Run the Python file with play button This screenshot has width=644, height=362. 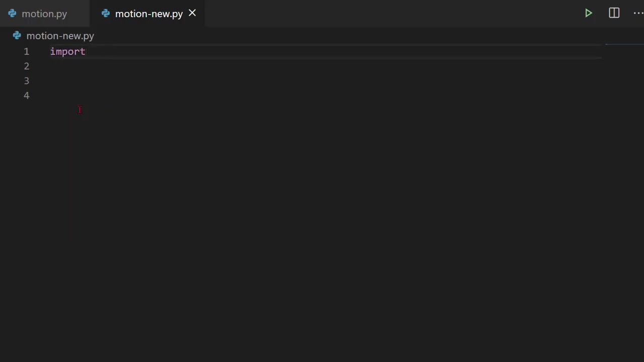(x=588, y=13)
